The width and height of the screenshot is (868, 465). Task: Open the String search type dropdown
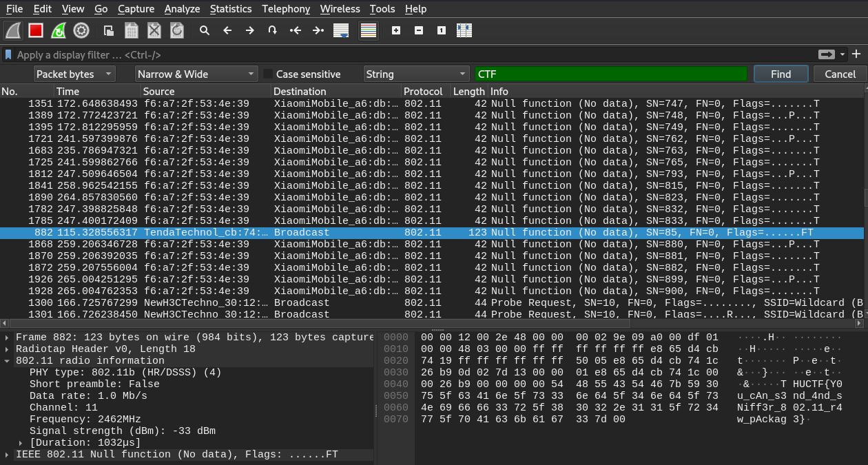click(x=416, y=74)
